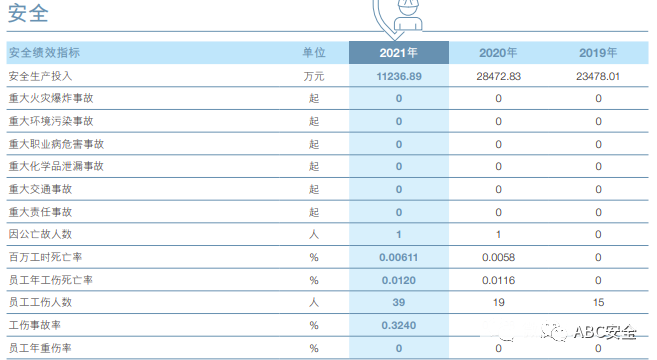657x360 pixels.
Task: Click the 2020 injury count 19
Action: click(499, 302)
